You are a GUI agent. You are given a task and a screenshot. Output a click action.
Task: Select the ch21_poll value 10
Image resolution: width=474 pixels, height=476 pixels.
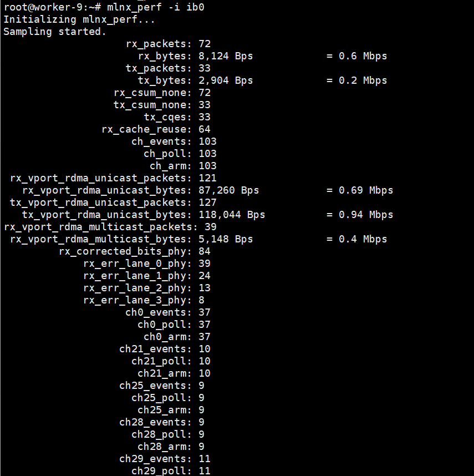point(205,361)
